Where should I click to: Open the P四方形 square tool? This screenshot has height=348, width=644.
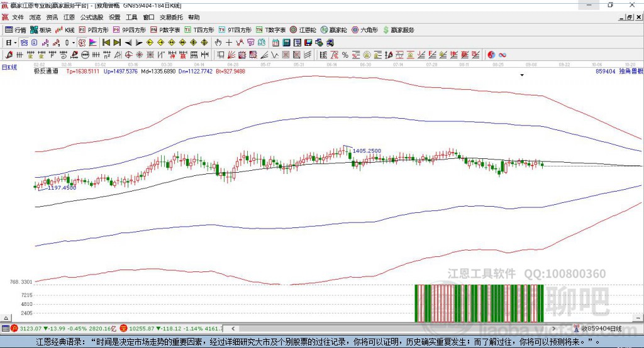(x=93, y=30)
